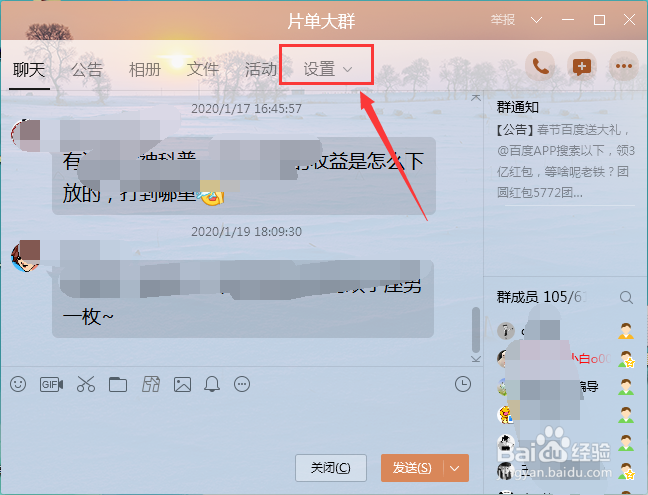Viewport: 648px width, 495px height.
Task: Click the GIF recording icon
Action: click(x=51, y=385)
